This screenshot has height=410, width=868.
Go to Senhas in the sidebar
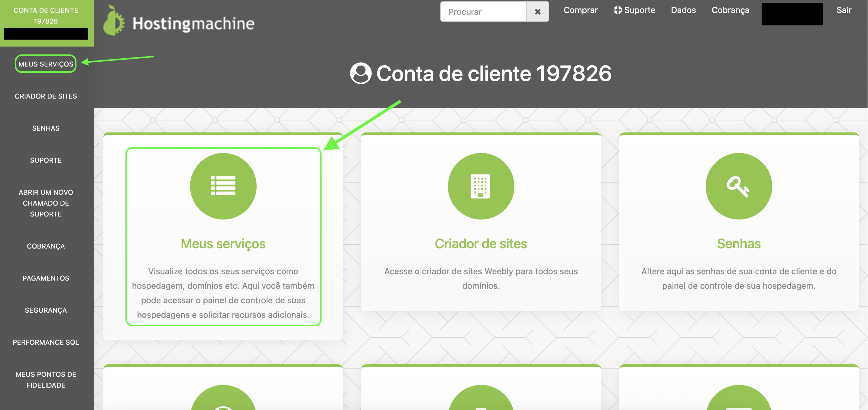pyautogui.click(x=46, y=128)
